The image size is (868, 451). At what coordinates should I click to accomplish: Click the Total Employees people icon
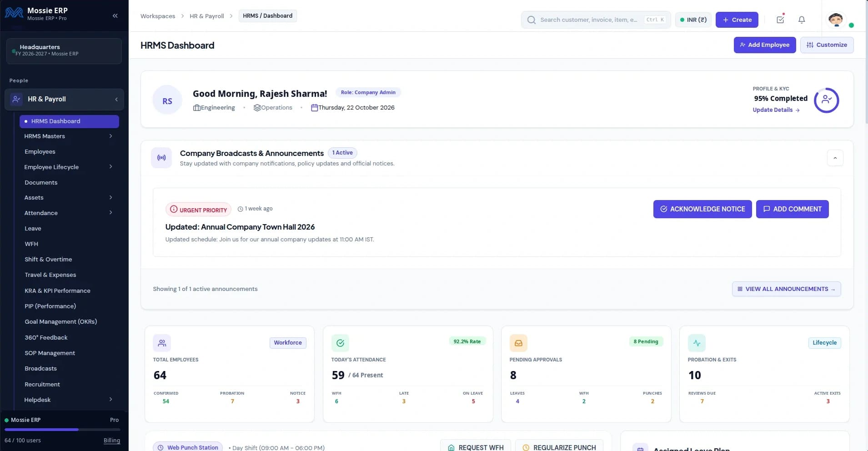tap(162, 343)
